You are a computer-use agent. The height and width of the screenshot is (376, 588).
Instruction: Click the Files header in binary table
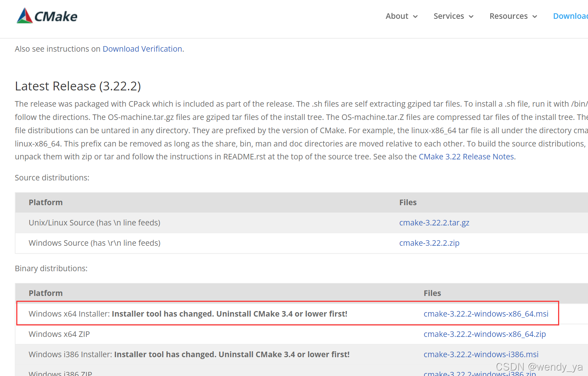point(432,293)
